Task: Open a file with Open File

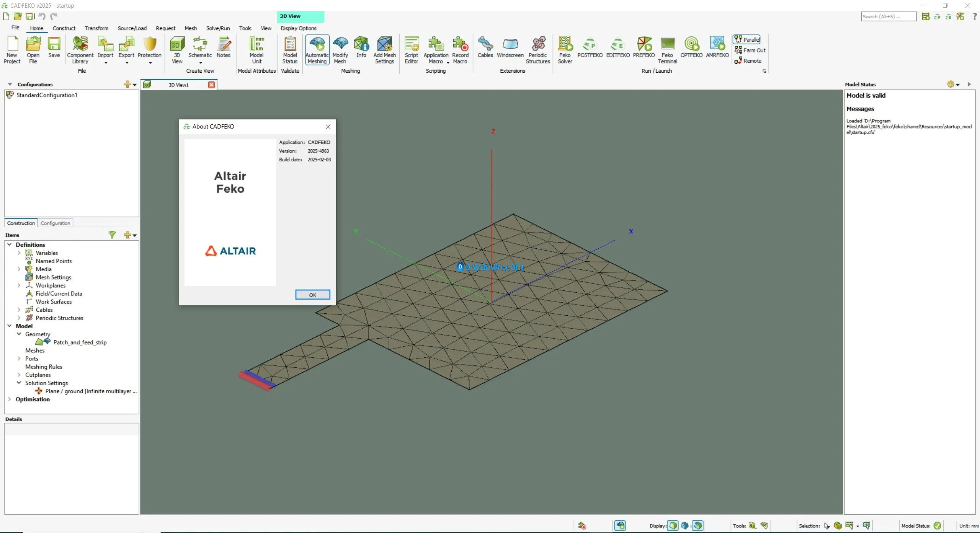Action: [33, 50]
